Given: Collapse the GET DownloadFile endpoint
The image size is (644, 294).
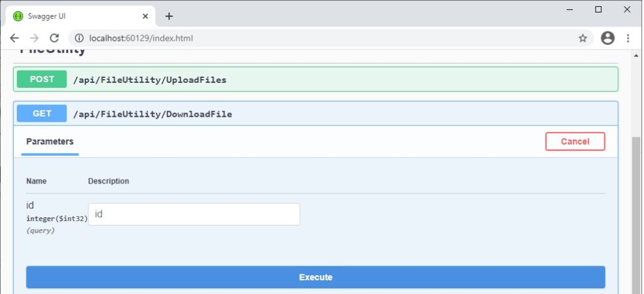Looking at the screenshot, I should pyautogui.click(x=316, y=114).
